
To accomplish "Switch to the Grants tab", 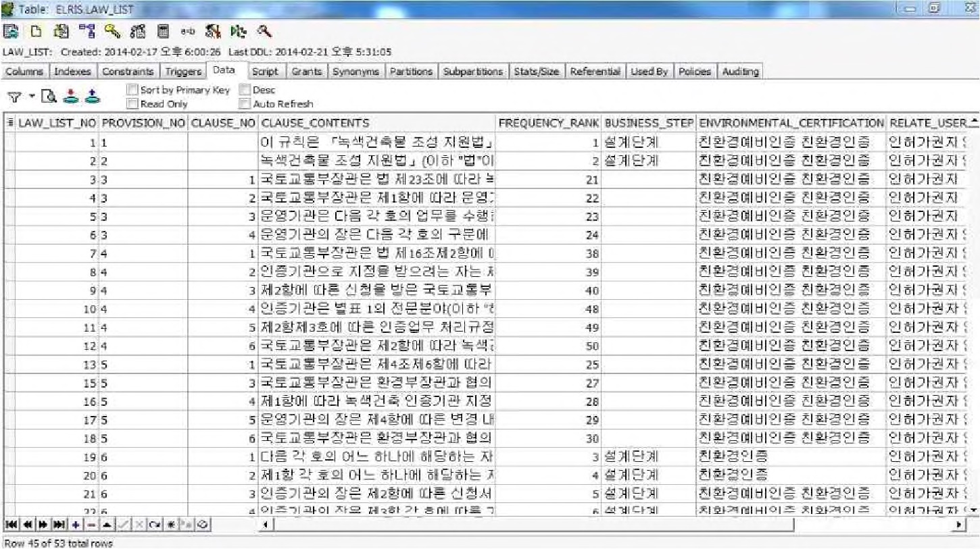I will 306,72.
